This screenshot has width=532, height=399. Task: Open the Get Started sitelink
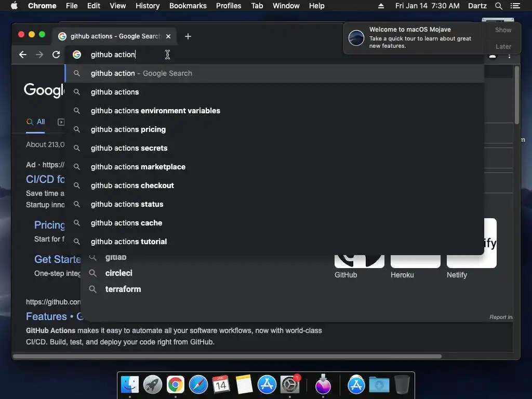point(57,259)
